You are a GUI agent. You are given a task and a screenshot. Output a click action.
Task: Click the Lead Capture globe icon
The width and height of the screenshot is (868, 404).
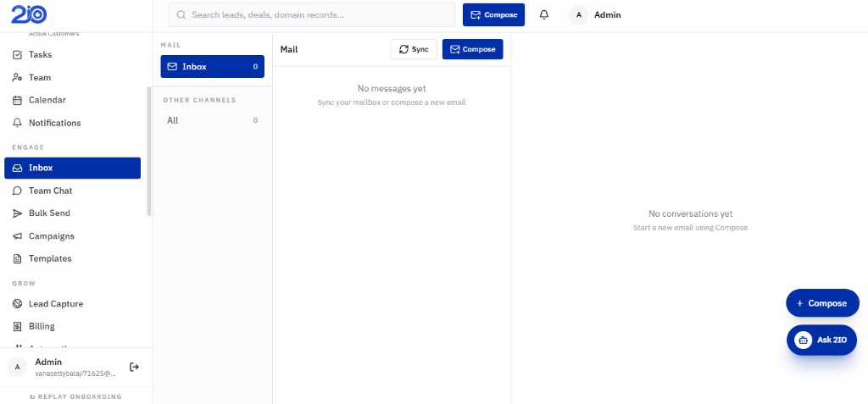tap(17, 304)
